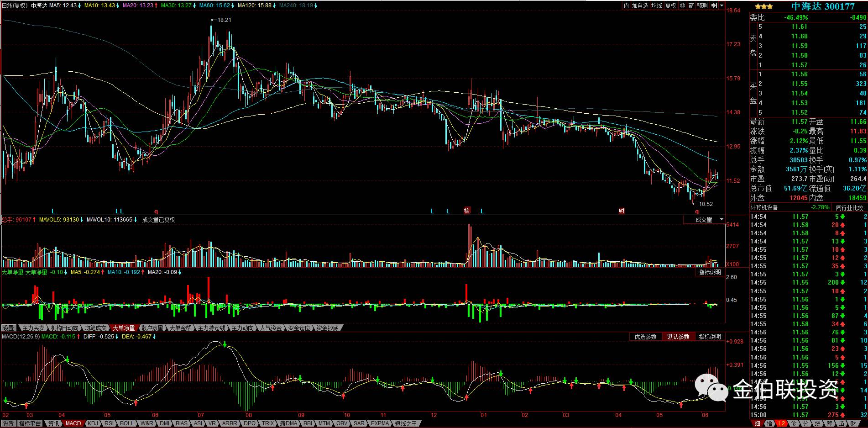This screenshot has height=428, width=868.
Task: Click the 10.52 low price label
Action: [x=706, y=204]
